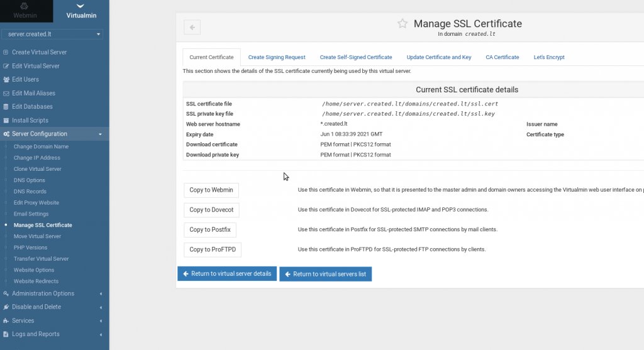Switch to the Virtualmin tab

pyautogui.click(x=81, y=11)
